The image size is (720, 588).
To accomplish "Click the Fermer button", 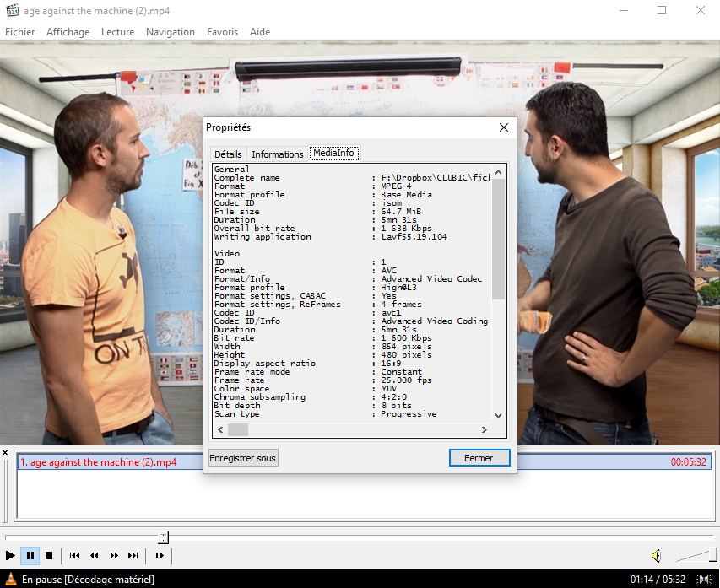I will pyautogui.click(x=479, y=457).
